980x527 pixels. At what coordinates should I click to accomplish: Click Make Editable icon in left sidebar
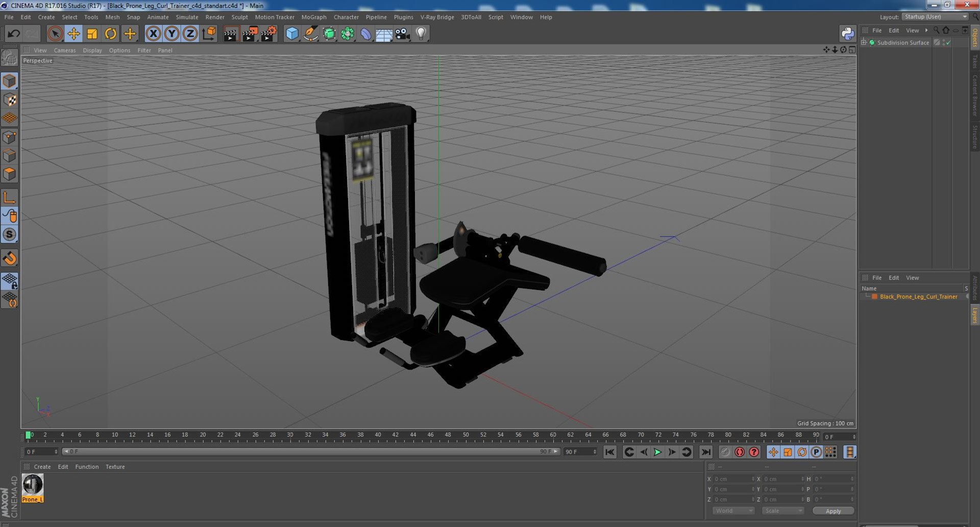click(10, 58)
